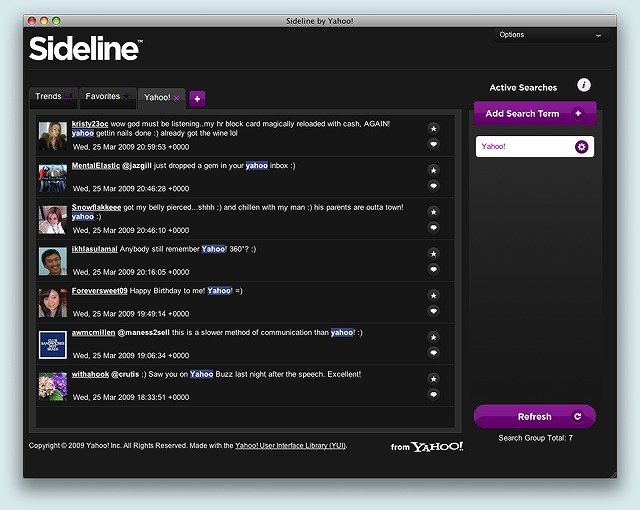640x510 pixels.
Task: Open ikhlasulamal username link
Action: pos(95,249)
